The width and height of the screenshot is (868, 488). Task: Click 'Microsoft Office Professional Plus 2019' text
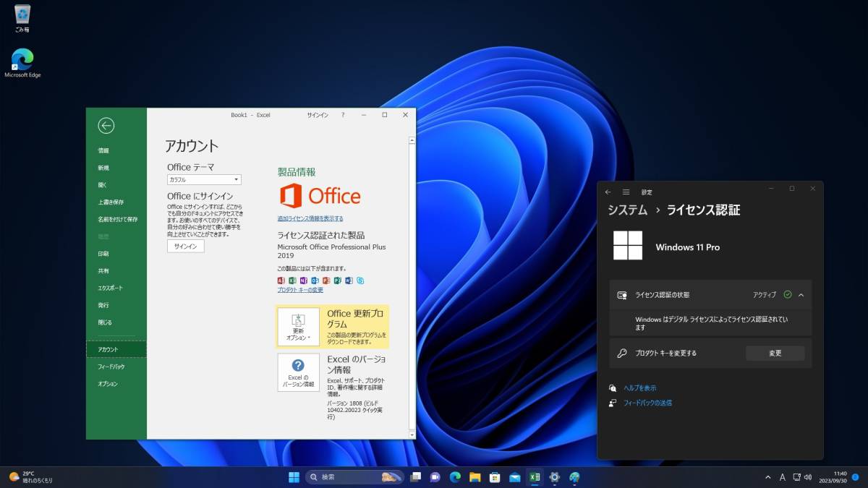(332, 251)
